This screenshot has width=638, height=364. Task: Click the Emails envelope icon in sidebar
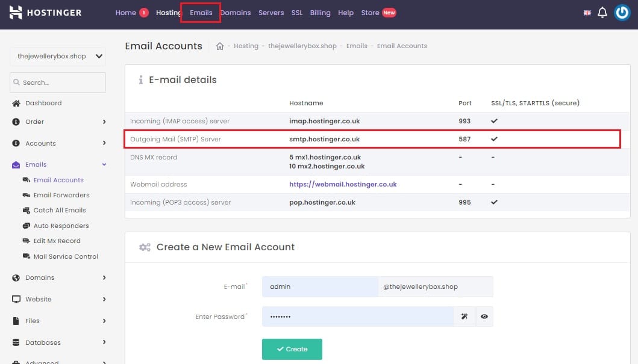[x=16, y=164]
